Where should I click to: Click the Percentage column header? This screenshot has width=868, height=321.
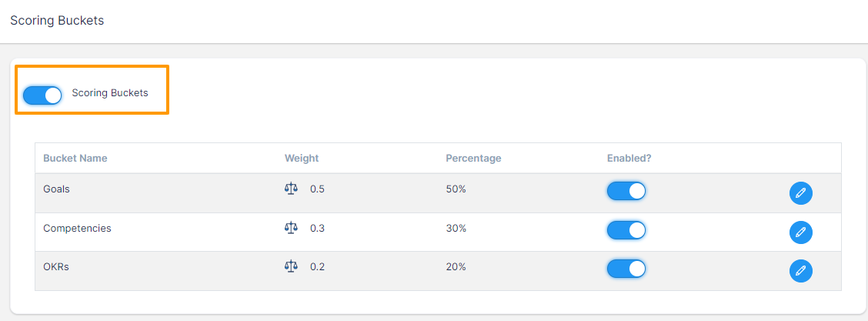click(x=473, y=159)
